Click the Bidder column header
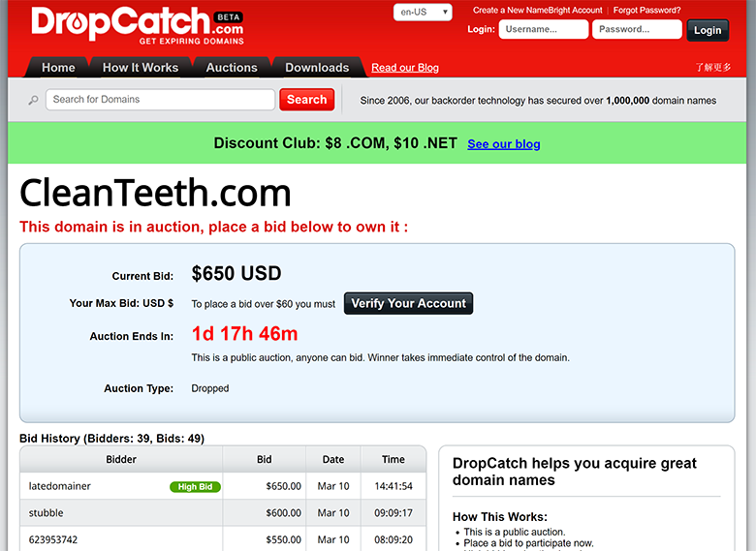This screenshot has width=756, height=551. [121, 459]
